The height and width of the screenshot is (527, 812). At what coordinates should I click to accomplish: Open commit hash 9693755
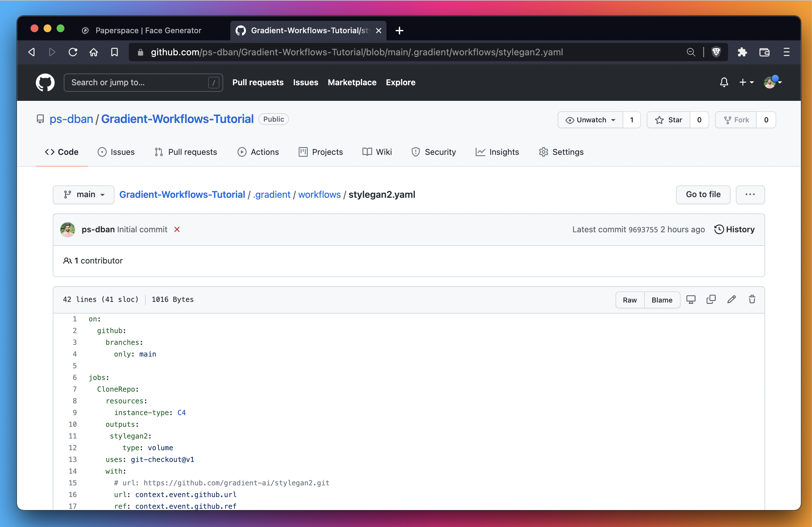point(643,230)
